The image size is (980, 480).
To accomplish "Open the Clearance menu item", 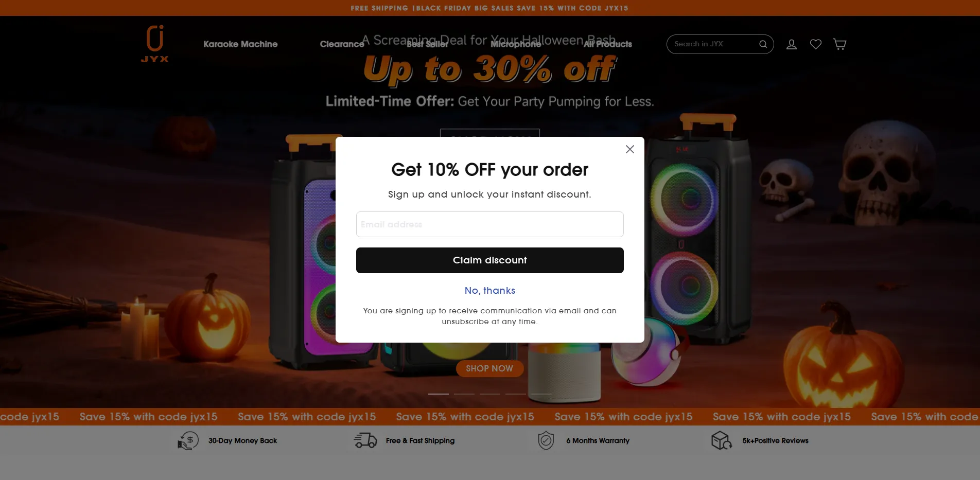I will (x=342, y=44).
